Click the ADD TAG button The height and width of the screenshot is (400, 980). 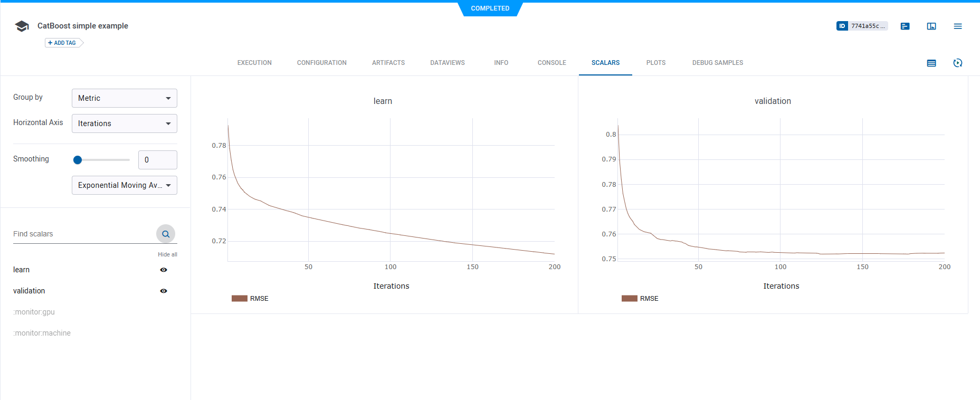point(62,43)
